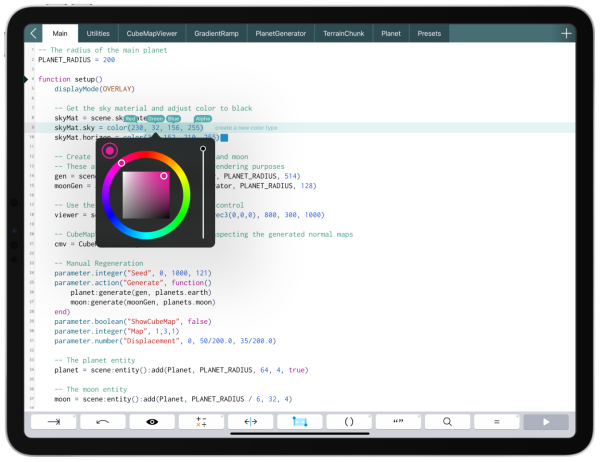The height and width of the screenshot is (462, 600).
Task: Tap displayMode(OVERLAY) line
Action: coord(95,89)
